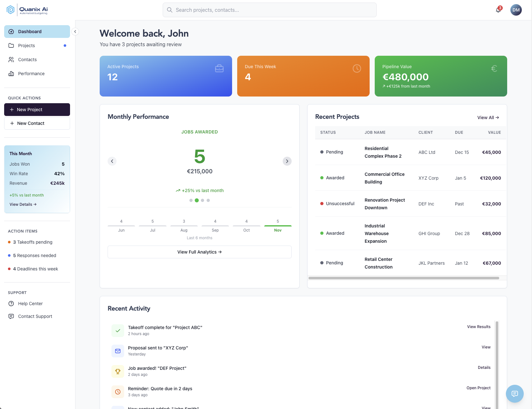Click the New Project button
Screen dimensions: 532x409
coord(37,110)
